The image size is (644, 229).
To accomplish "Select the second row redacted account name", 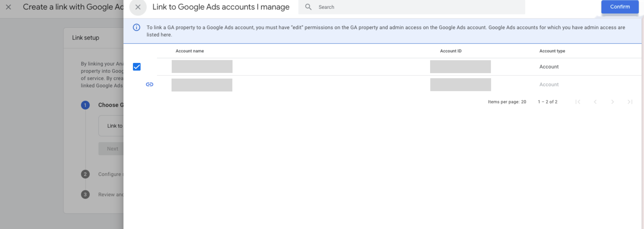I will 202,85.
